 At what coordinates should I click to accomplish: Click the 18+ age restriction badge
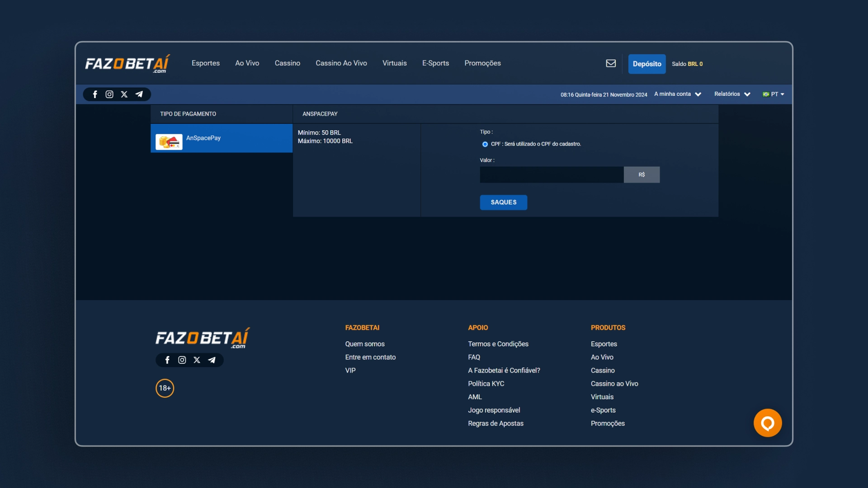point(165,388)
